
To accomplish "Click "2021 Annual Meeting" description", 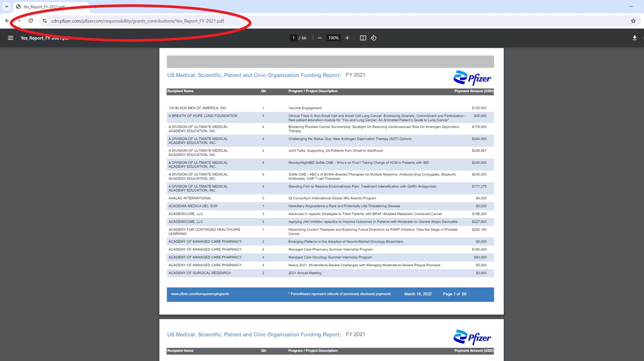I will pos(305,273).
